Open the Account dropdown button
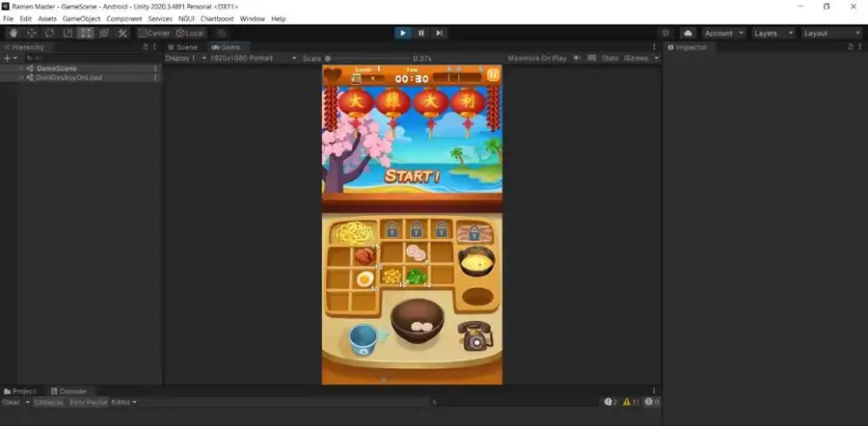Screen dimensions: 868x426 point(723,33)
